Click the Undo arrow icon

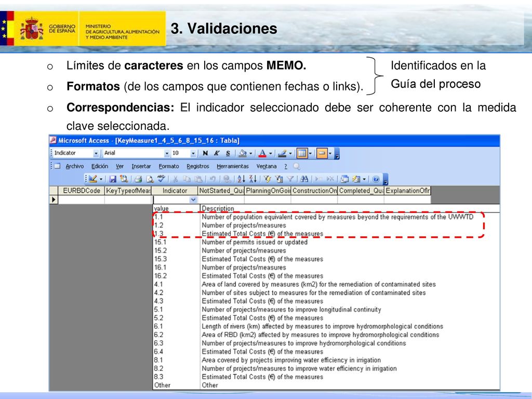click(212, 179)
